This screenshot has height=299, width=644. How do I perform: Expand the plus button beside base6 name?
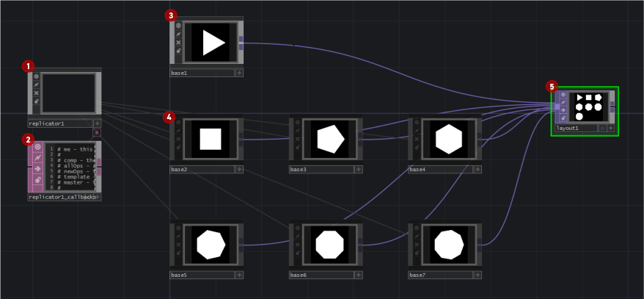pos(359,275)
